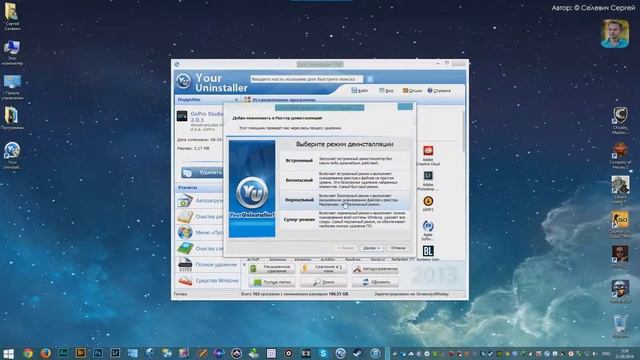The image size is (640, 360).
Task: Select Adobe Photoshop Lightroom program icon
Action: point(428,181)
